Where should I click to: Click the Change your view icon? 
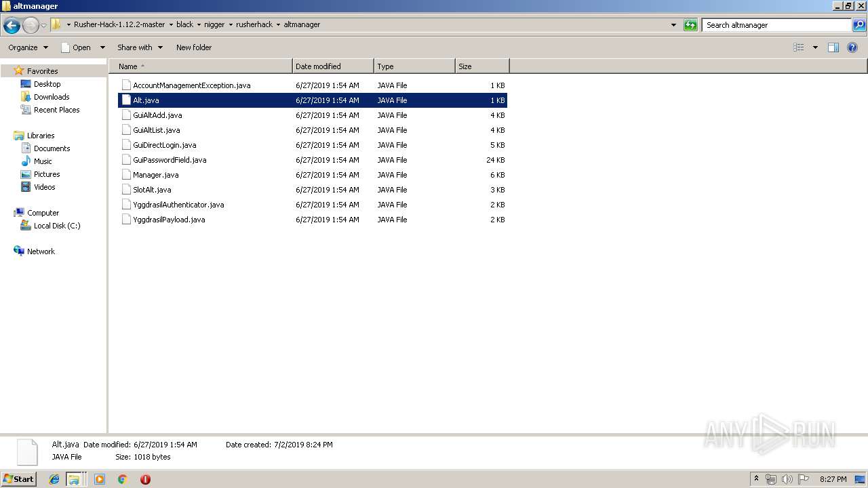click(x=799, y=47)
